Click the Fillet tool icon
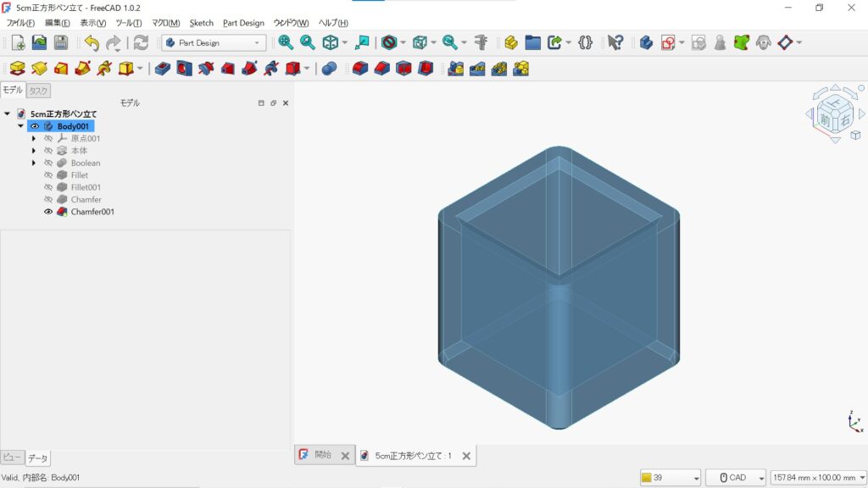This screenshot has width=868, height=488. click(x=359, y=69)
